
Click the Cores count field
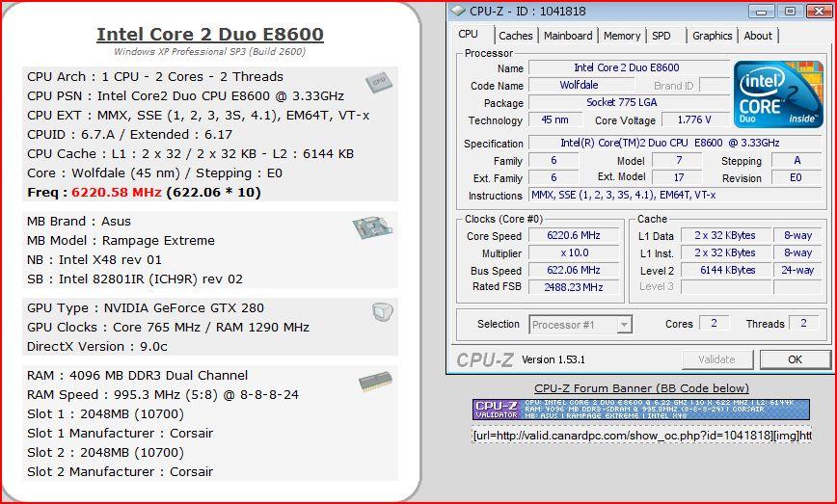[x=715, y=323]
